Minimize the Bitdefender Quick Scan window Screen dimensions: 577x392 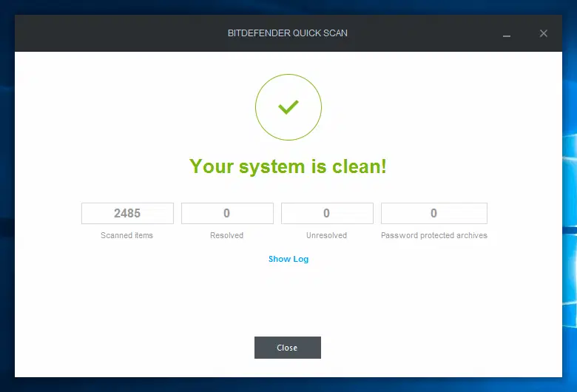coord(506,36)
